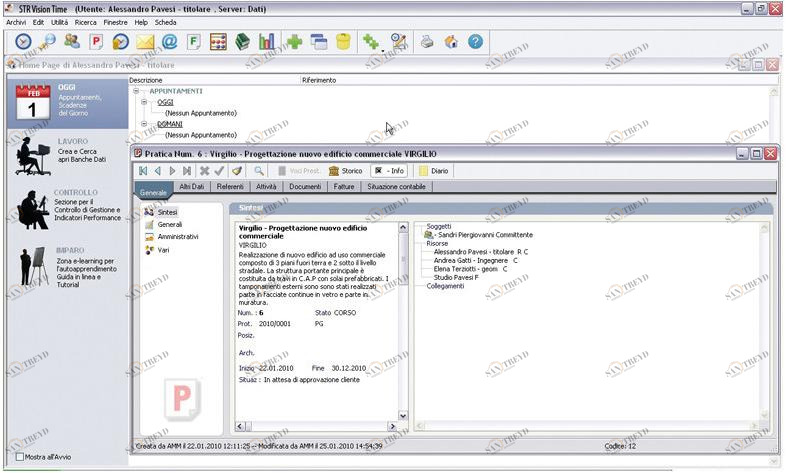Screen dimensions: 786x473
Task: Select Andrea Gatti - Ingegnere resource
Action: pyautogui.click(x=476, y=261)
